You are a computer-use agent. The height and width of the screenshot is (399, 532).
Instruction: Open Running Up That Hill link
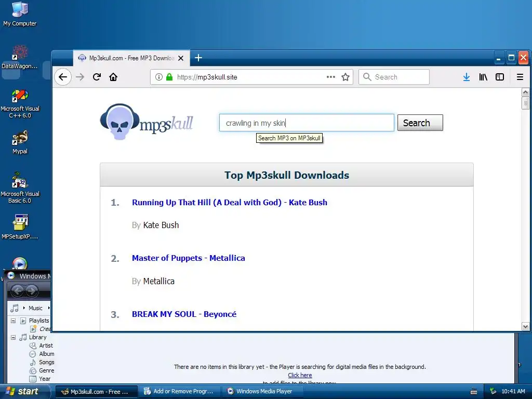pos(230,203)
